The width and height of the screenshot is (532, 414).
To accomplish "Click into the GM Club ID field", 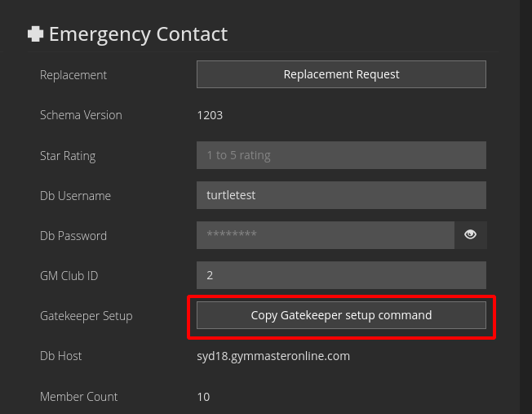I will [x=341, y=275].
